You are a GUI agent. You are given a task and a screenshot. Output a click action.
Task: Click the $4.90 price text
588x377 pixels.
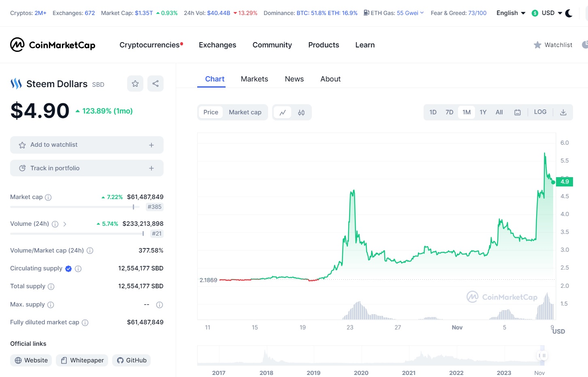[40, 111]
